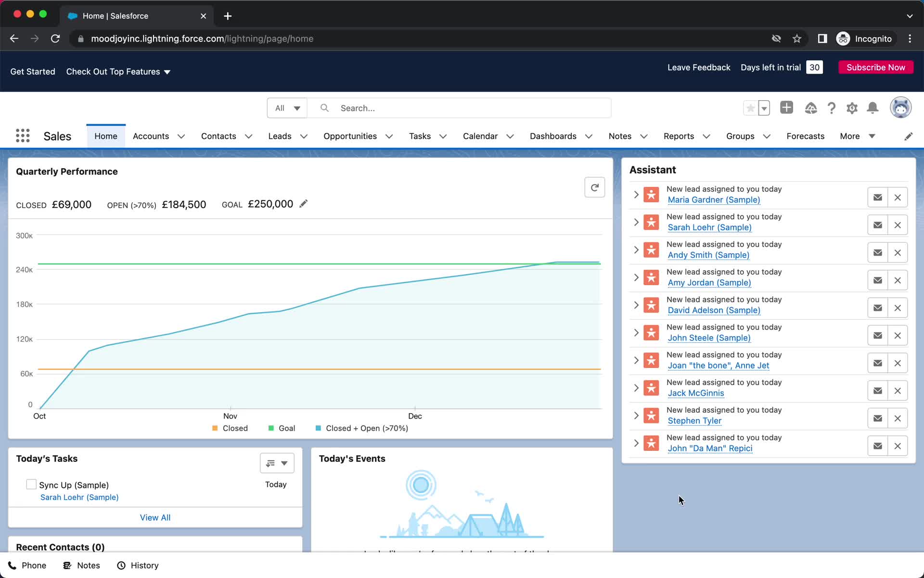
Task: Check the Sync Up (Sample) task checkbox
Action: (x=31, y=484)
